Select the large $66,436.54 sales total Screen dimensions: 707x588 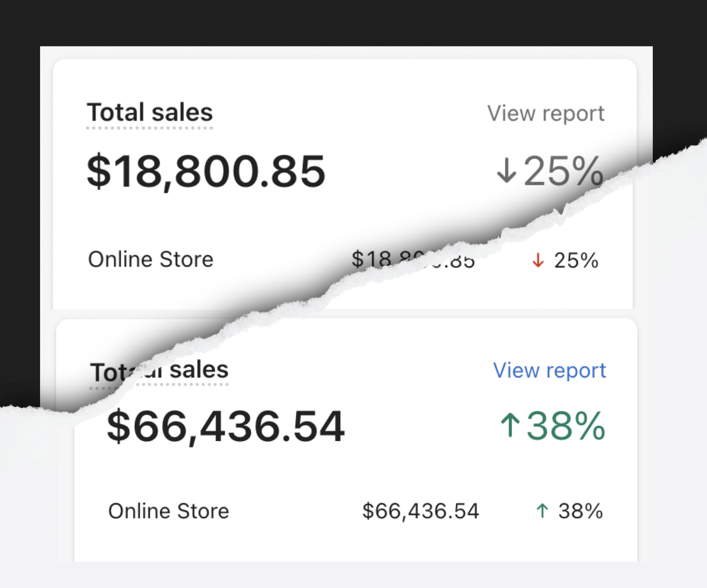(226, 426)
